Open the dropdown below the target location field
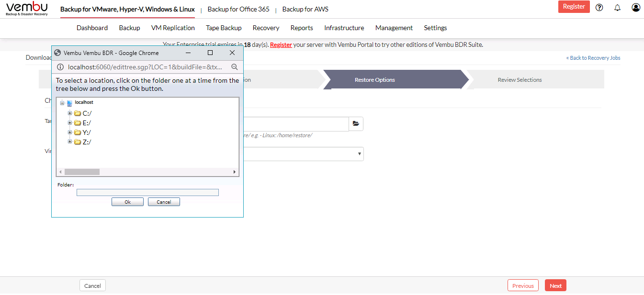644x295 pixels. 303,153
